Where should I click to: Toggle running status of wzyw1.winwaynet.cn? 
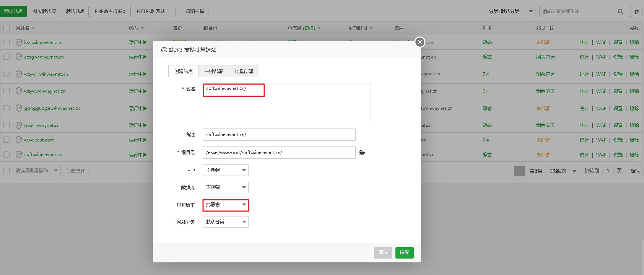click(x=138, y=74)
